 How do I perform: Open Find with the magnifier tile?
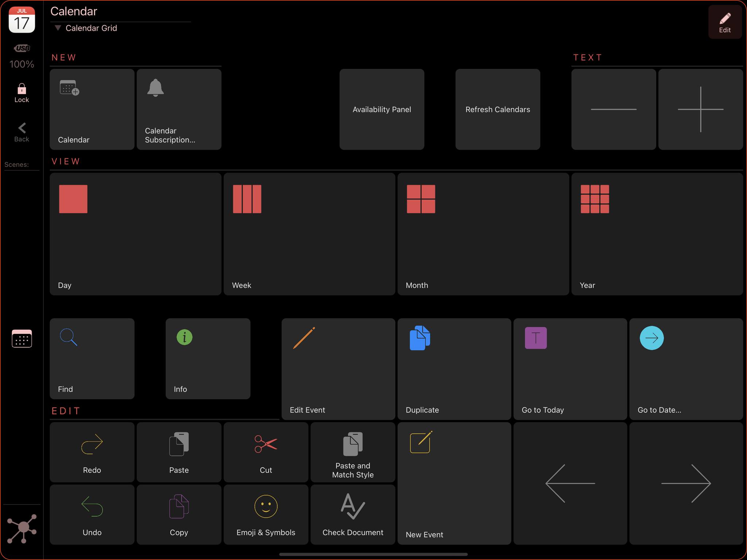92,359
